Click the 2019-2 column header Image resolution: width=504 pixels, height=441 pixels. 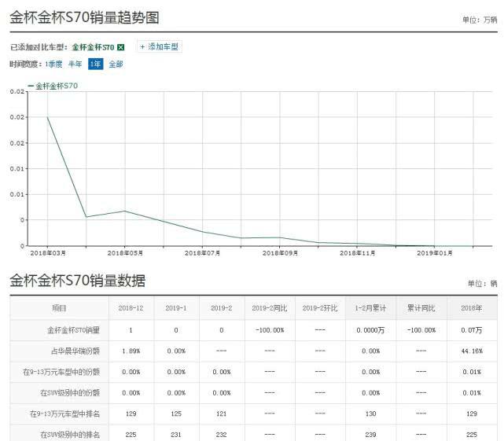[x=222, y=308]
